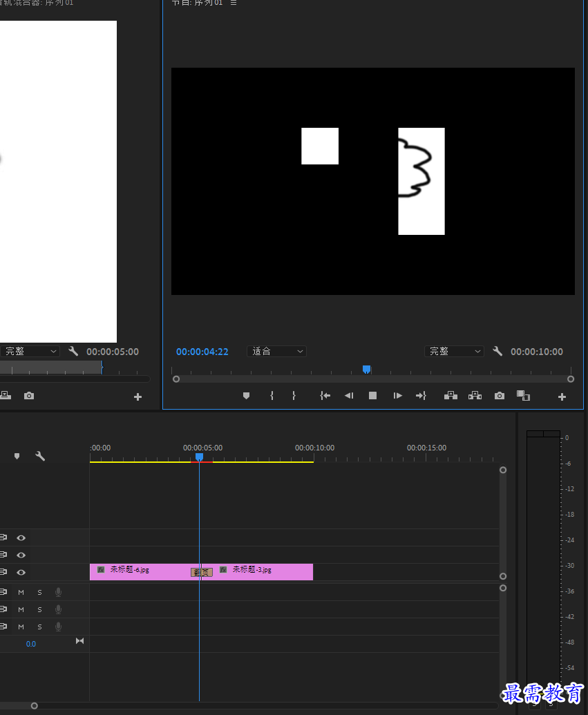Export frame from the program monitor

pyautogui.click(x=500, y=396)
